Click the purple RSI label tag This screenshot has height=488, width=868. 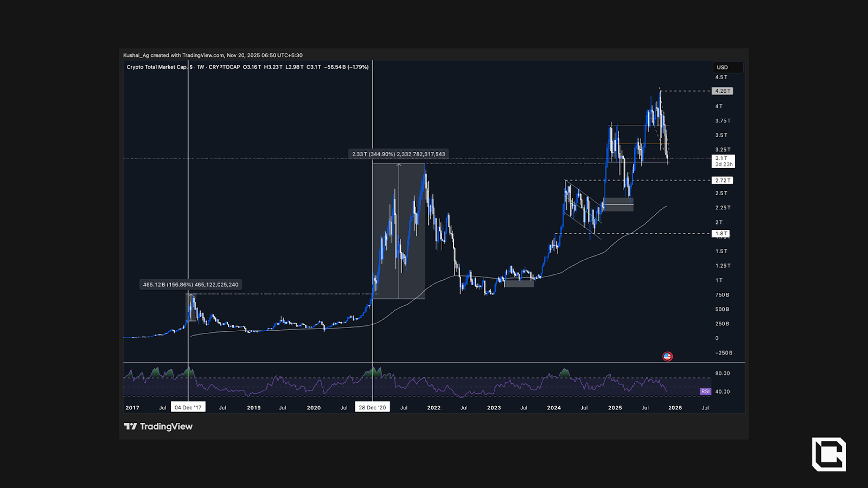point(705,391)
